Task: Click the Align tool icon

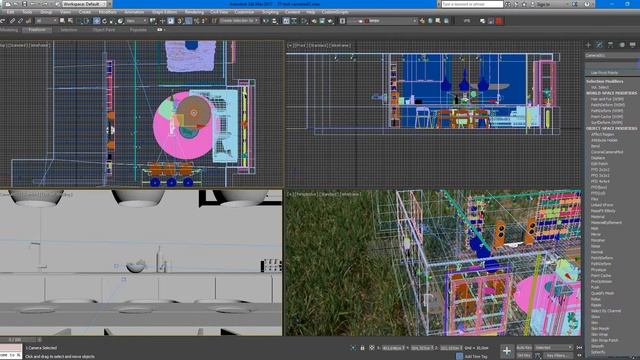Action: [274, 21]
